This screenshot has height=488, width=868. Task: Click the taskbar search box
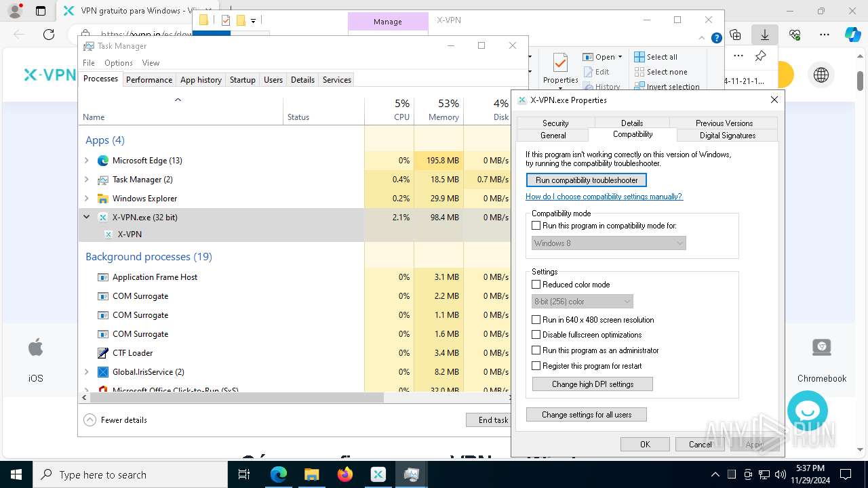130,474
